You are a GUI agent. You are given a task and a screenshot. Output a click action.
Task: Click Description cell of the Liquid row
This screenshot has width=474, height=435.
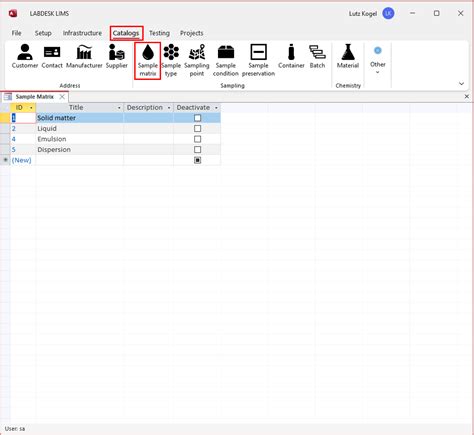click(148, 128)
